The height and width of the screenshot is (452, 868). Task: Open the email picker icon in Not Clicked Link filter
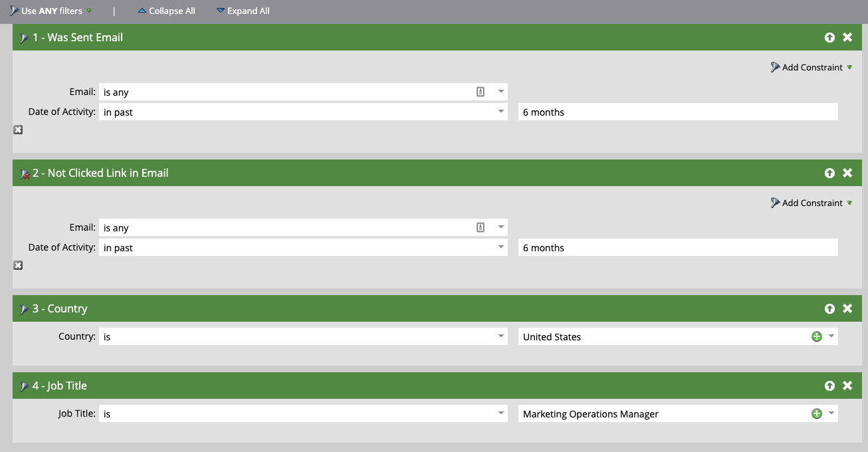pos(480,227)
